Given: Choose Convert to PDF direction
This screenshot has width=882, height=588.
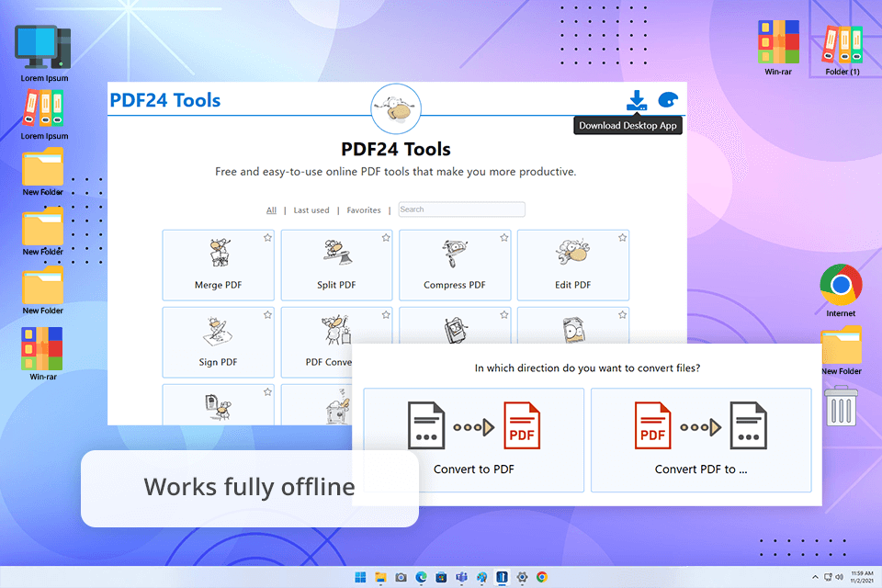Looking at the screenshot, I should tap(474, 440).
